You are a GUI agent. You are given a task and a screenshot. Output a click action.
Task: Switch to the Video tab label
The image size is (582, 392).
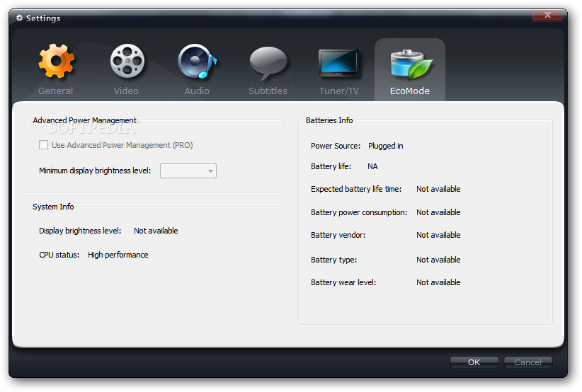(126, 91)
